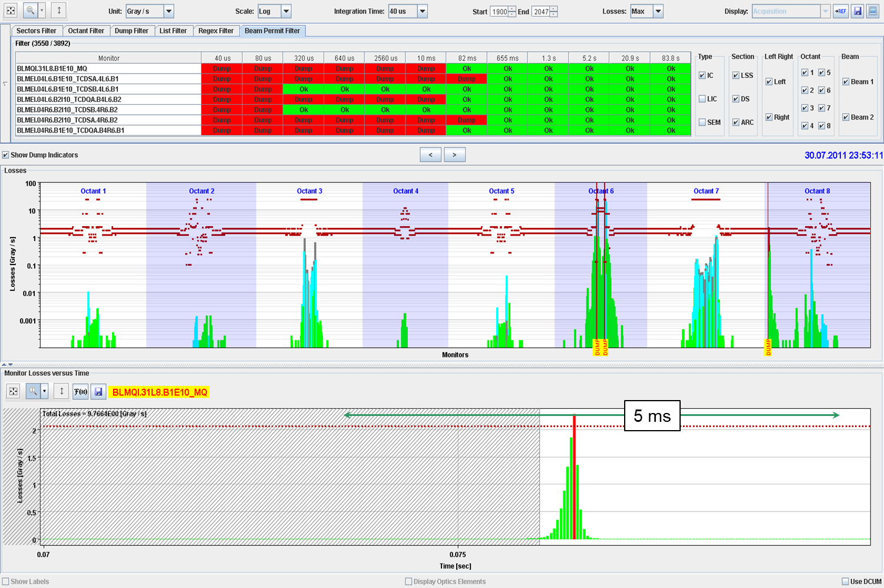Decrement the End value spinner
The width and height of the screenshot is (884, 588).
coord(553,14)
